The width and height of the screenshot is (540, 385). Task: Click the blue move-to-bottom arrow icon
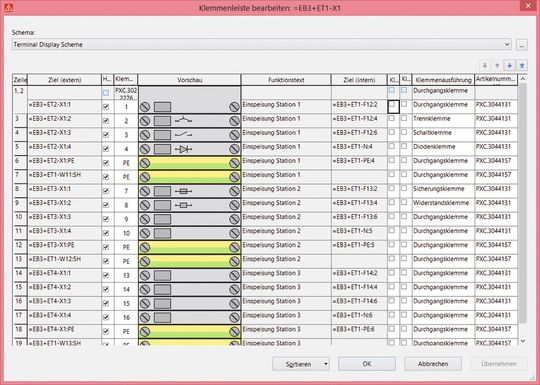coord(522,65)
